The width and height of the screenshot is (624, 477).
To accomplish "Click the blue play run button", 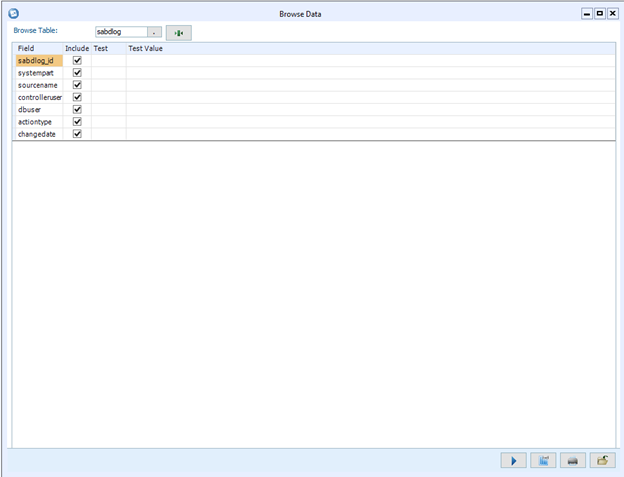I will point(513,460).
